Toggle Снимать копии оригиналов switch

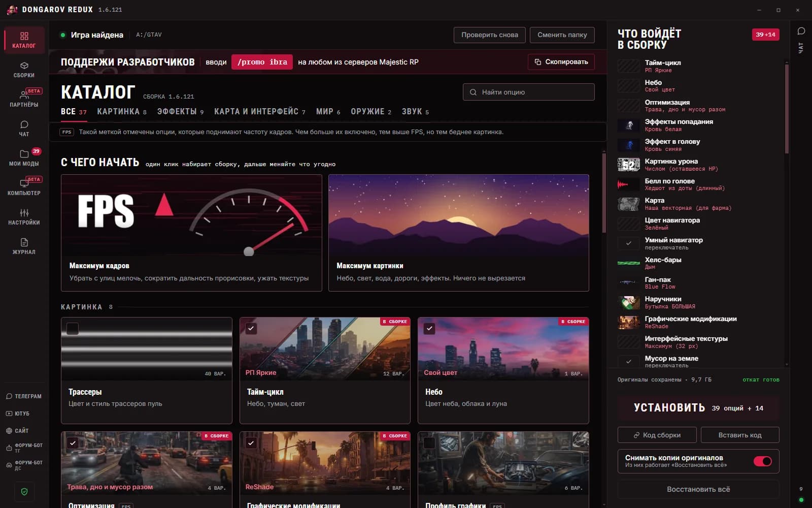[762, 461]
